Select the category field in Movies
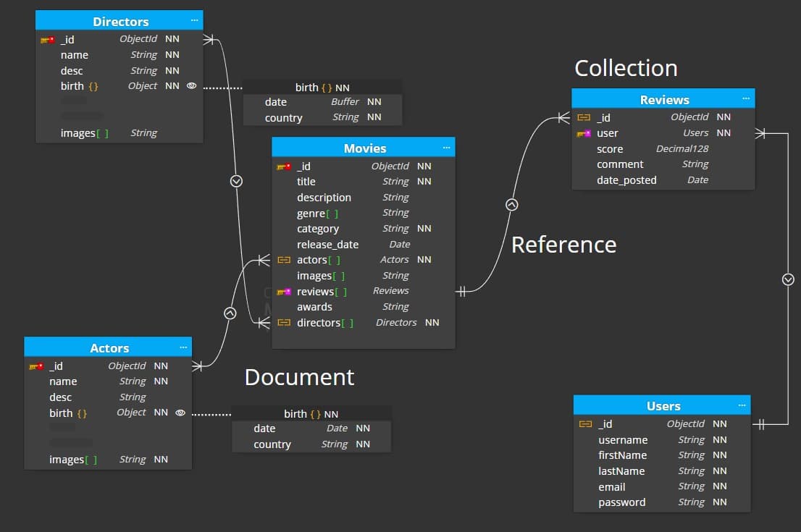 pyautogui.click(x=364, y=229)
